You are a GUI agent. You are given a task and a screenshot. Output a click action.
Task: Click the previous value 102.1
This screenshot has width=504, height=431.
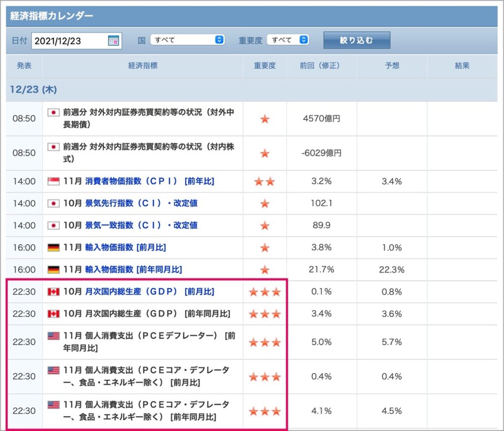[x=321, y=204]
